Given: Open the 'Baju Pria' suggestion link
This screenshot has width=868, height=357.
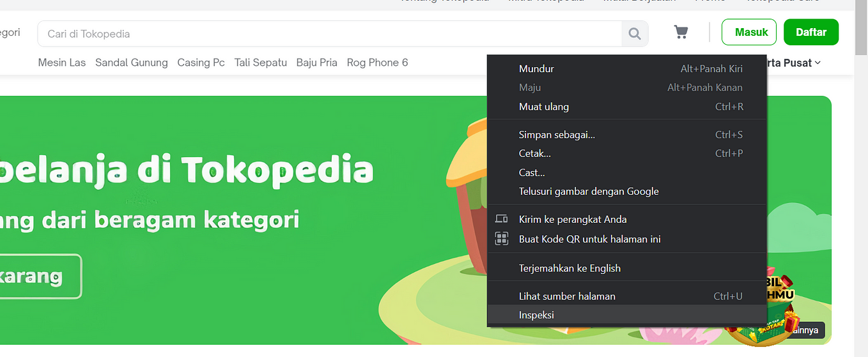Looking at the screenshot, I should pyautogui.click(x=317, y=63).
